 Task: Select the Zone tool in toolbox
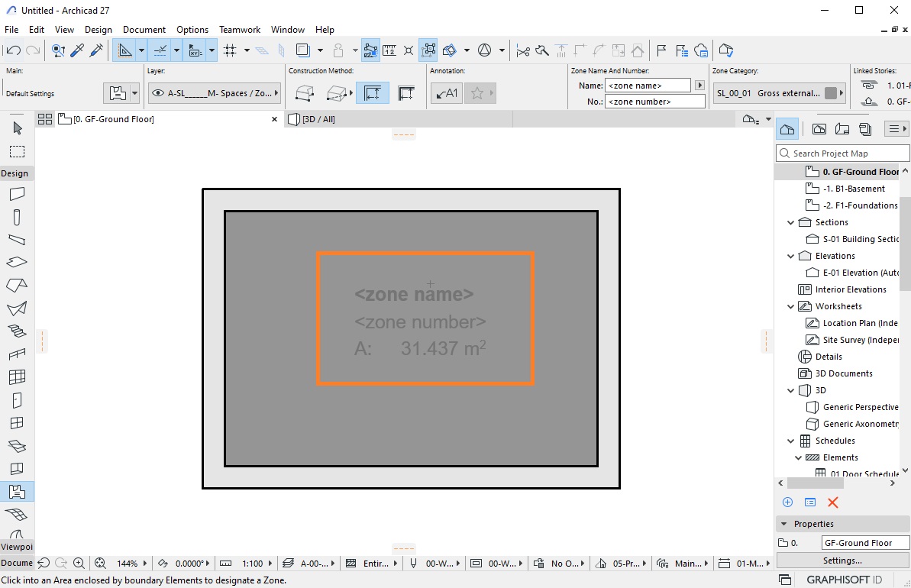[x=17, y=492]
